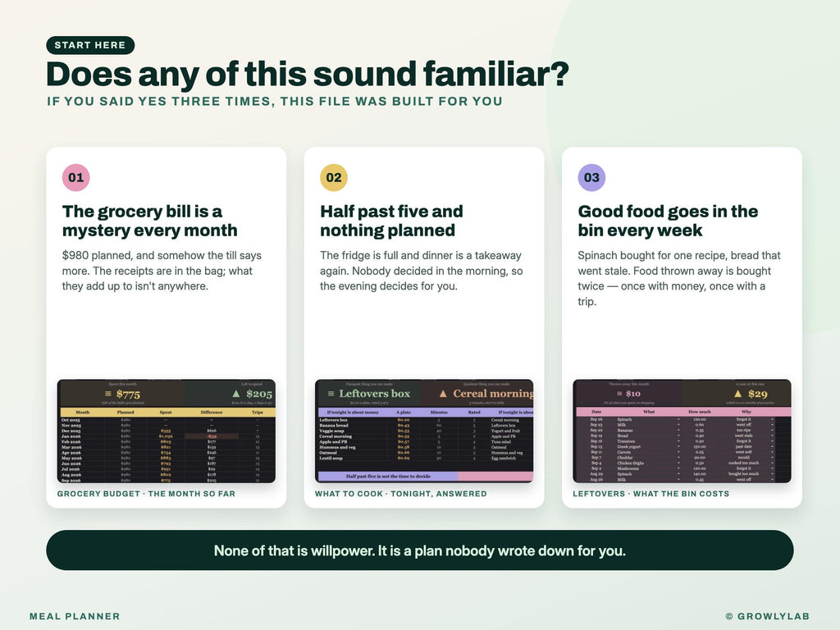The width and height of the screenshot is (840, 630).
Task: Click heading 'Good food goes in the bin every week'
Action: coord(668,221)
